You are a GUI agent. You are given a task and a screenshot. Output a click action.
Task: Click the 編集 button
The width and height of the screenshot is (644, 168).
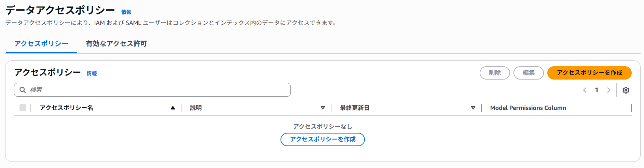point(529,73)
